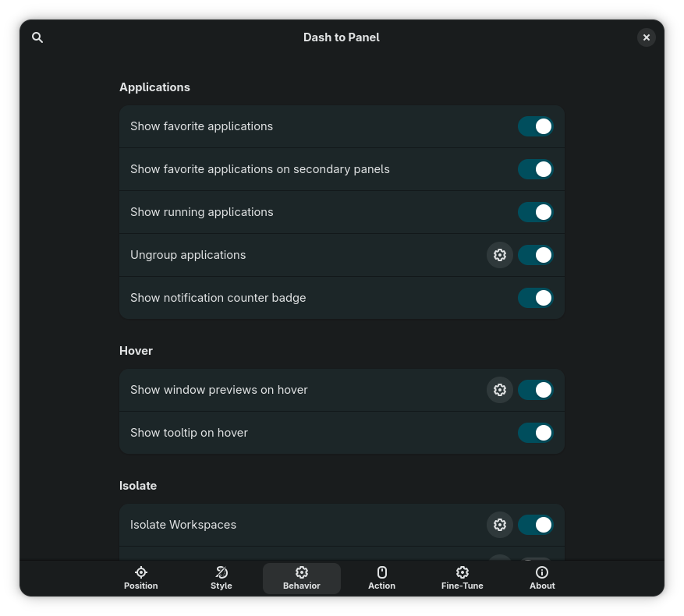Viewport: 684px width, 616px height.
Task: Turn off window previews on hover
Action: coord(536,390)
